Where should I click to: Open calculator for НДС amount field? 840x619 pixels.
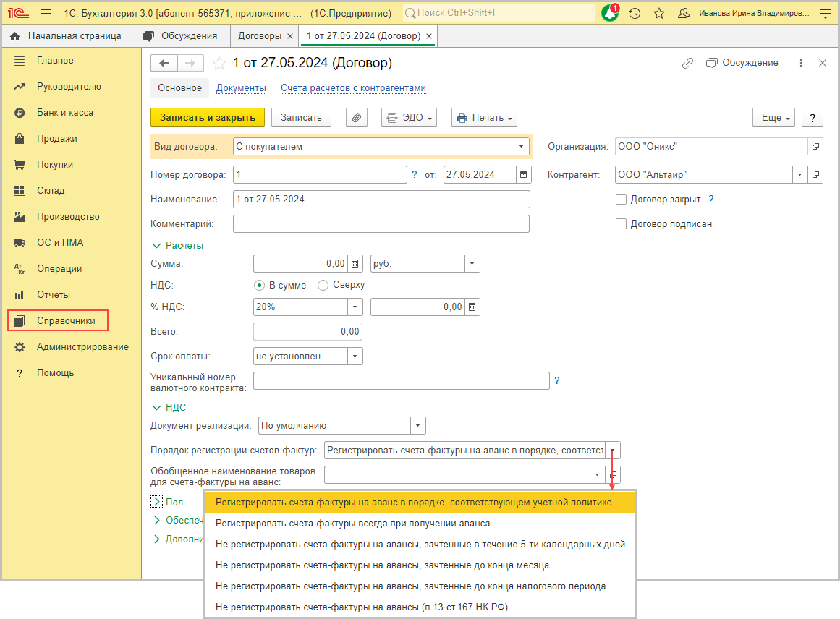[472, 307]
